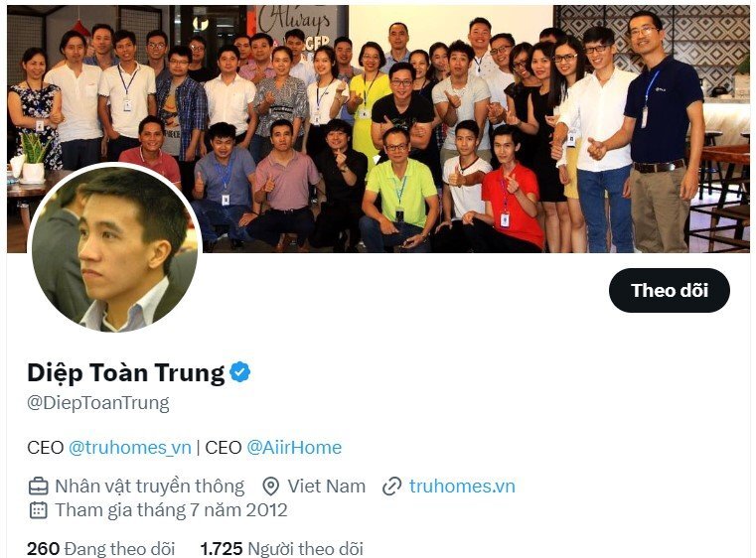The width and height of the screenshot is (756, 558).
Task: Click the Always sign in the cover photo
Action: [x=295, y=22]
